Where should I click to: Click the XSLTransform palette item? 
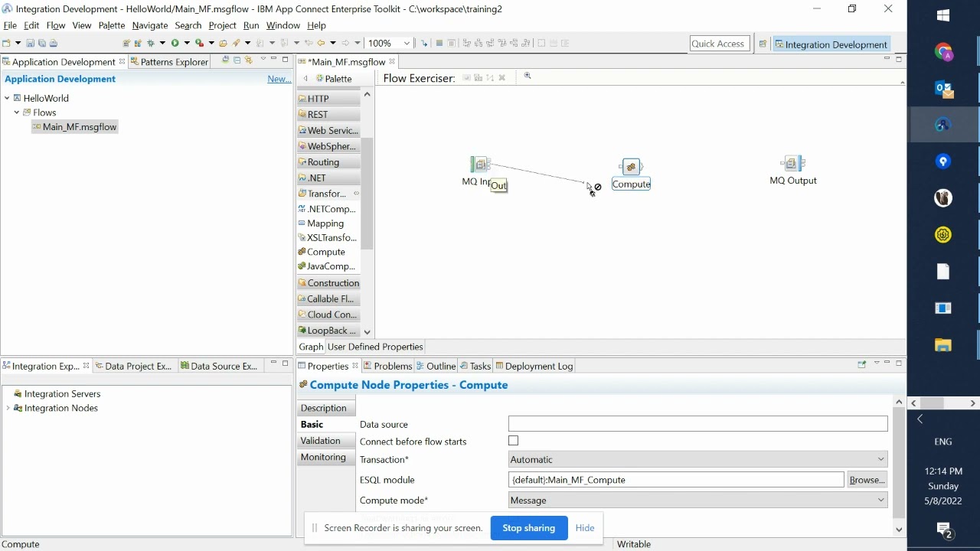(327, 237)
